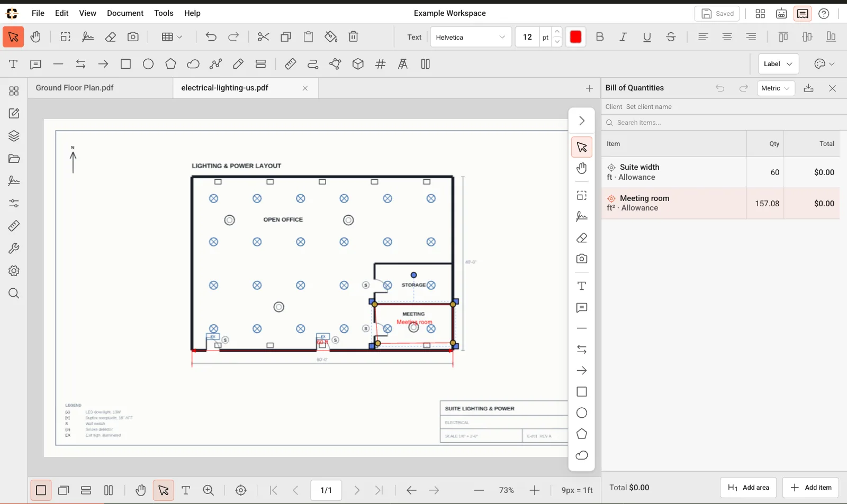Image resolution: width=847 pixels, height=504 pixels.
Task: Open the File menu
Action: [38, 13]
